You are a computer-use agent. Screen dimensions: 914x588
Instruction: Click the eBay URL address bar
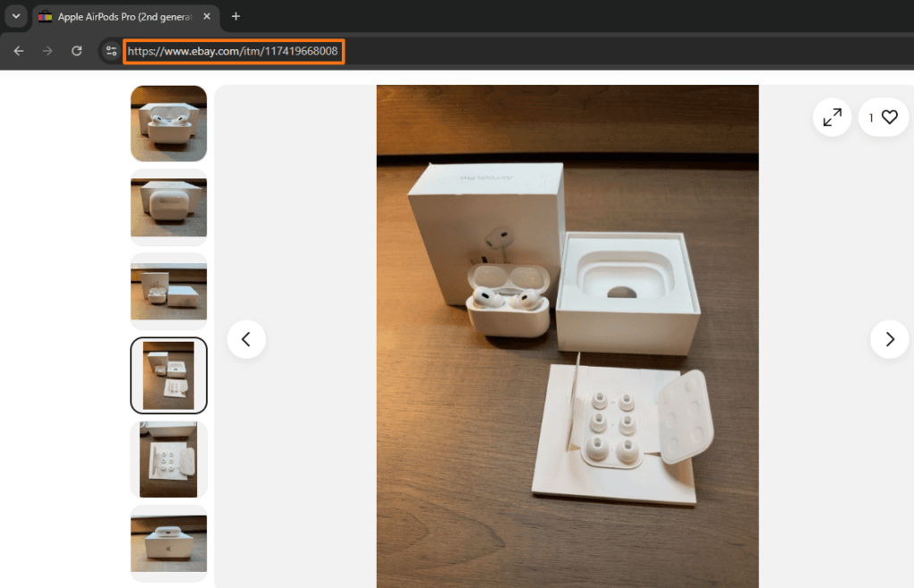(233, 51)
